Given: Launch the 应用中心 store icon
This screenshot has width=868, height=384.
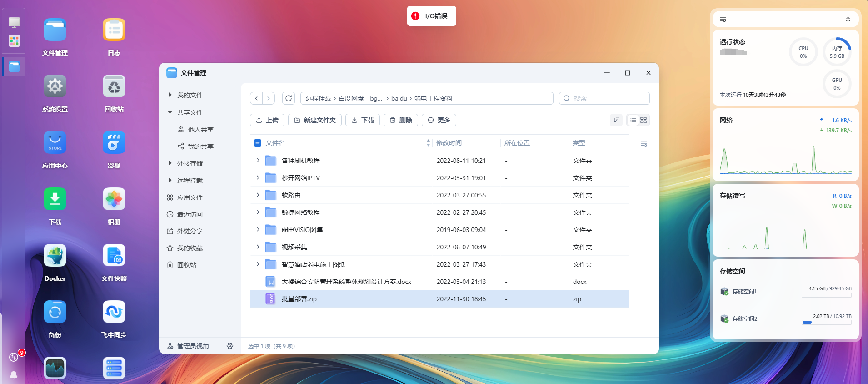Looking at the screenshot, I should pyautogui.click(x=55, y=143).
